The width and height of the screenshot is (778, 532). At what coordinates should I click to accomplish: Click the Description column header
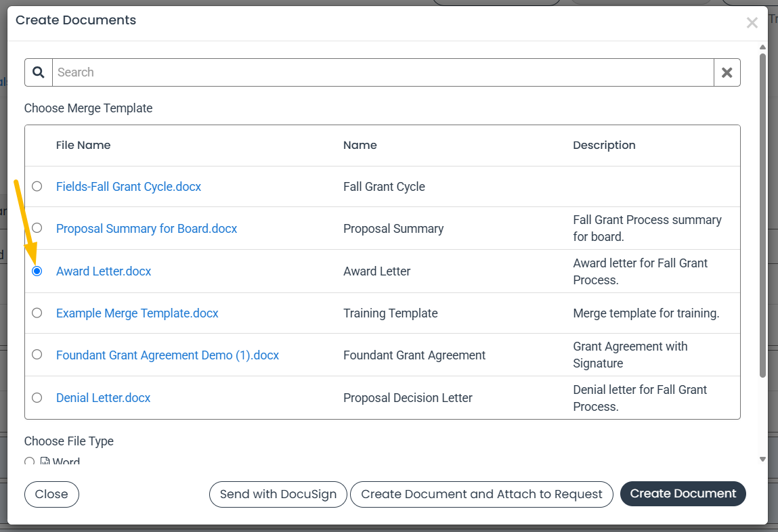604,146
